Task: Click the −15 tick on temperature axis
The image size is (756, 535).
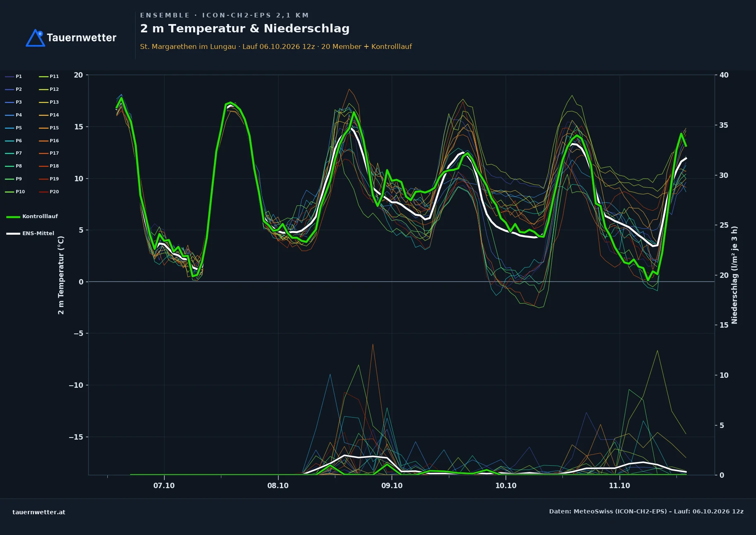Action: [x=76, y=437]
